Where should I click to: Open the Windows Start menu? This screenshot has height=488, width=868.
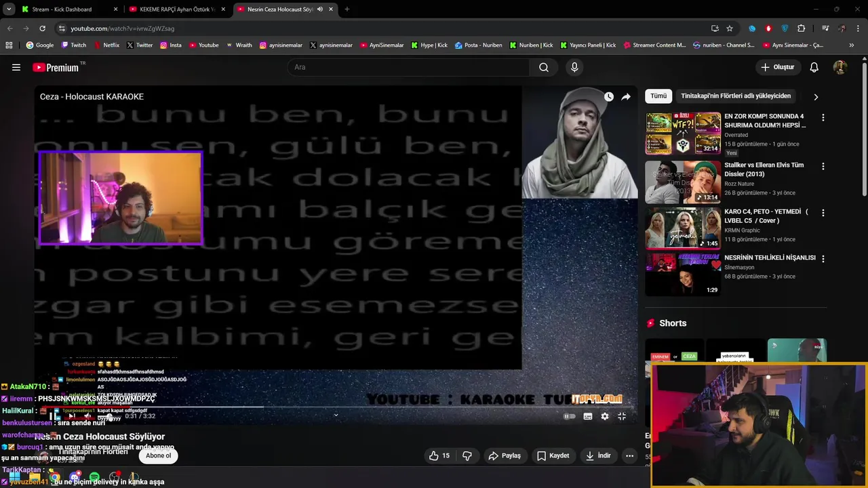click(x=14, y=477)
